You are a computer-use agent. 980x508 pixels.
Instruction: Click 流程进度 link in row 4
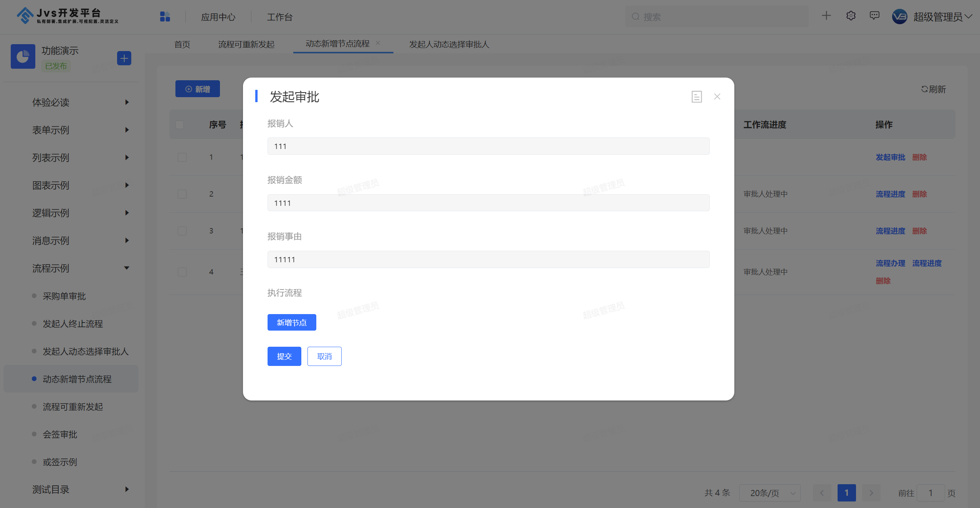(927, 263)
